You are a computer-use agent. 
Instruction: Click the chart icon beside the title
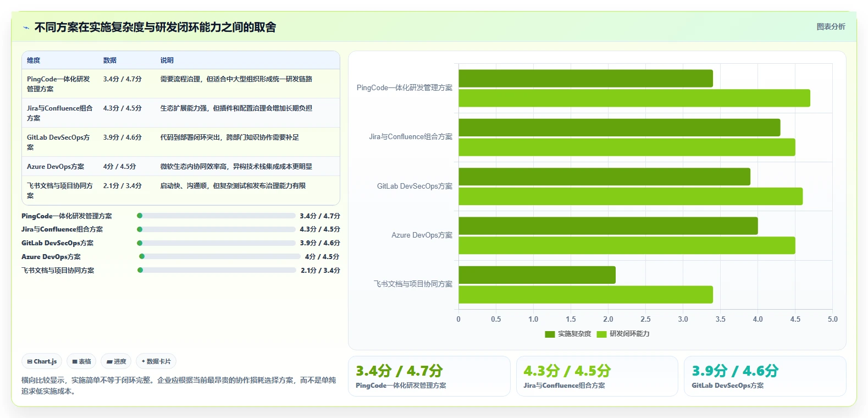click(26, 28)
